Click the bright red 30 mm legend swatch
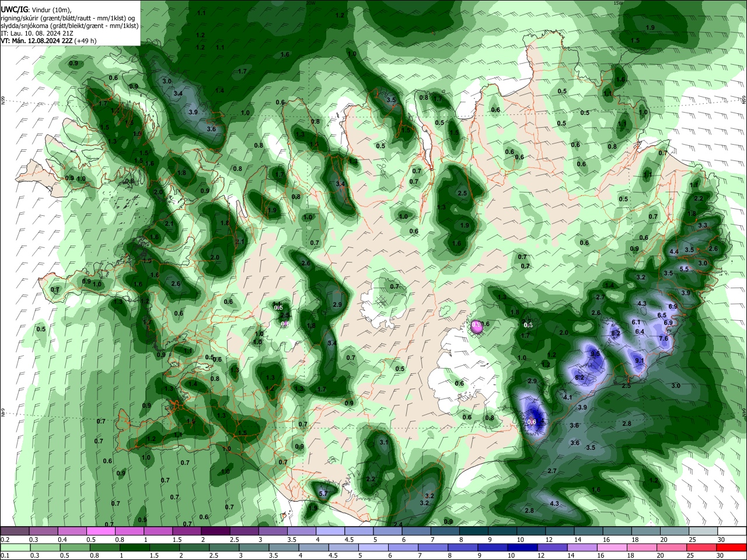 click(732, 547)
